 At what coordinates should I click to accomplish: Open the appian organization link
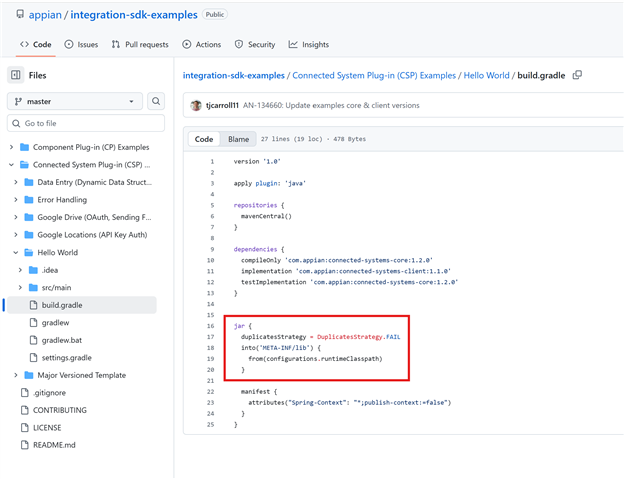tap(45, 15)
